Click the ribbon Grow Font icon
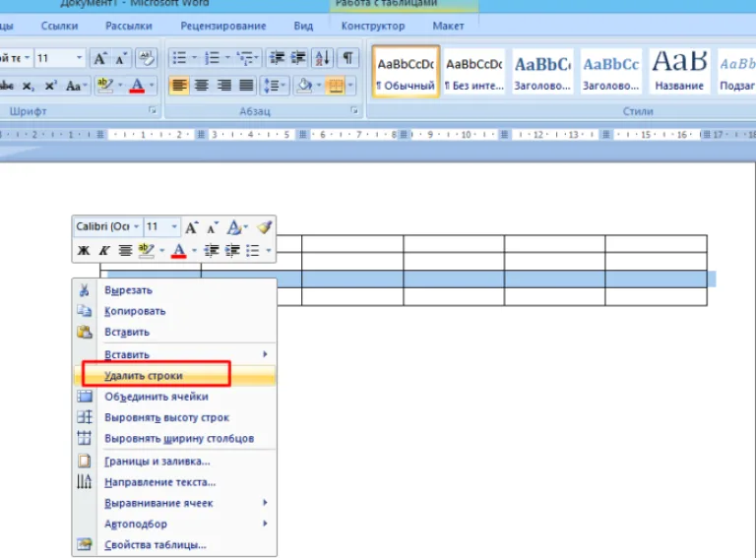 pos(99,58)
